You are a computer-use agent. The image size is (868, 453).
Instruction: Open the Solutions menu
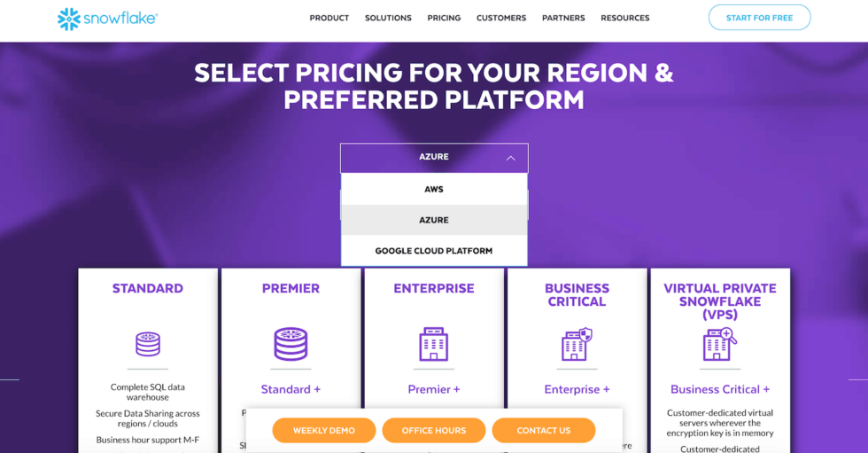coord(388,19)
